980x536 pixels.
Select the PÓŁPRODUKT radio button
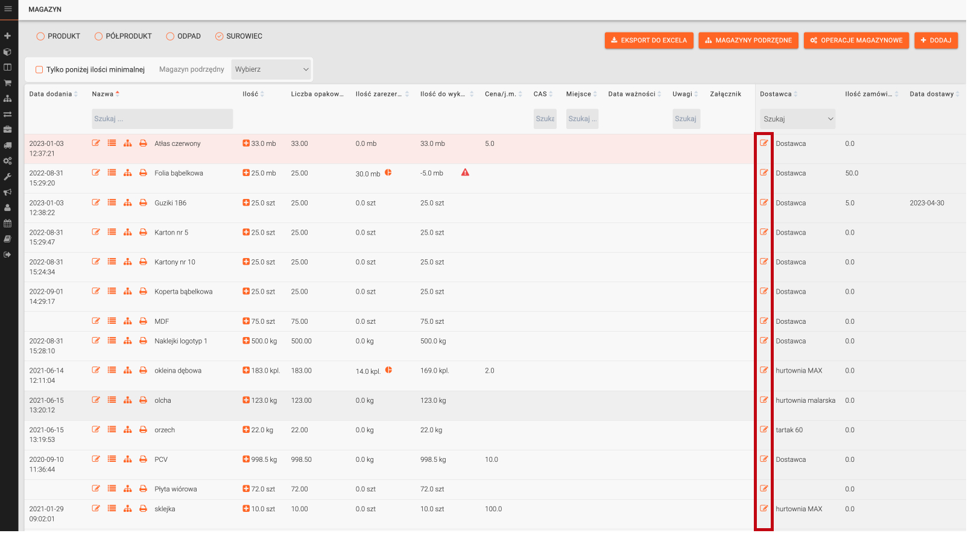pos(98,36)
